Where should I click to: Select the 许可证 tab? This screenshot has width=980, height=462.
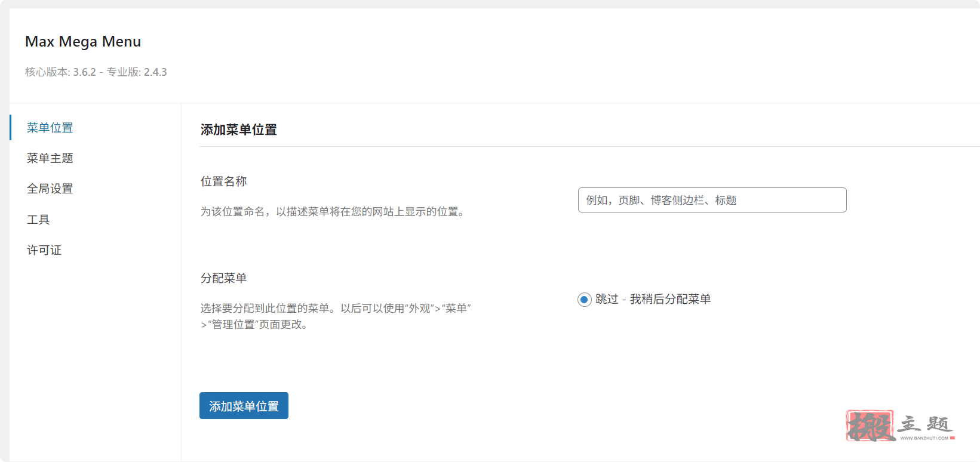(x=44, y=250)
